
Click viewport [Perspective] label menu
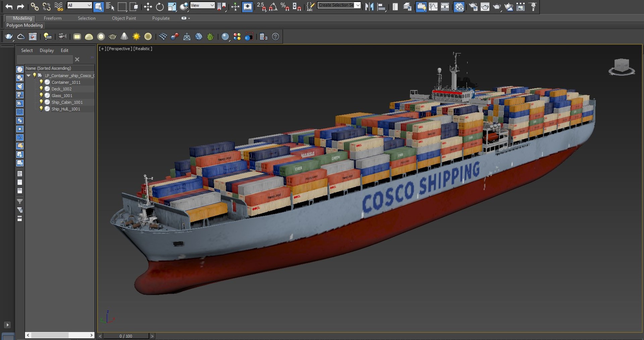119,49
